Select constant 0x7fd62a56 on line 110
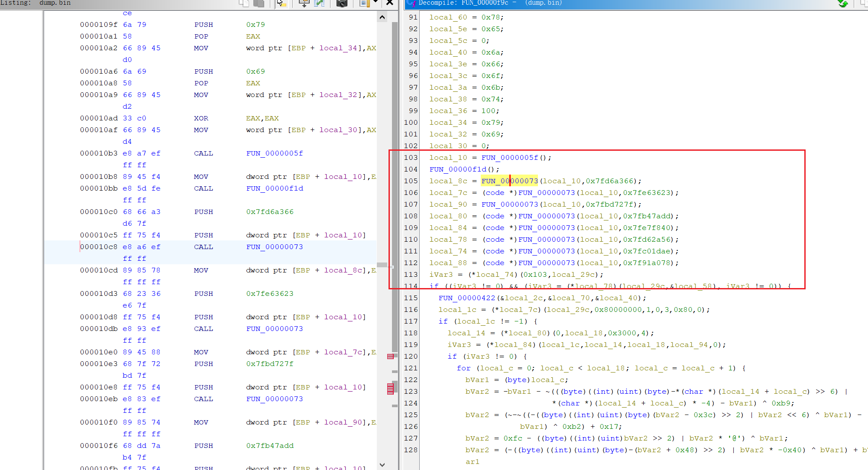 pos(647,240)
